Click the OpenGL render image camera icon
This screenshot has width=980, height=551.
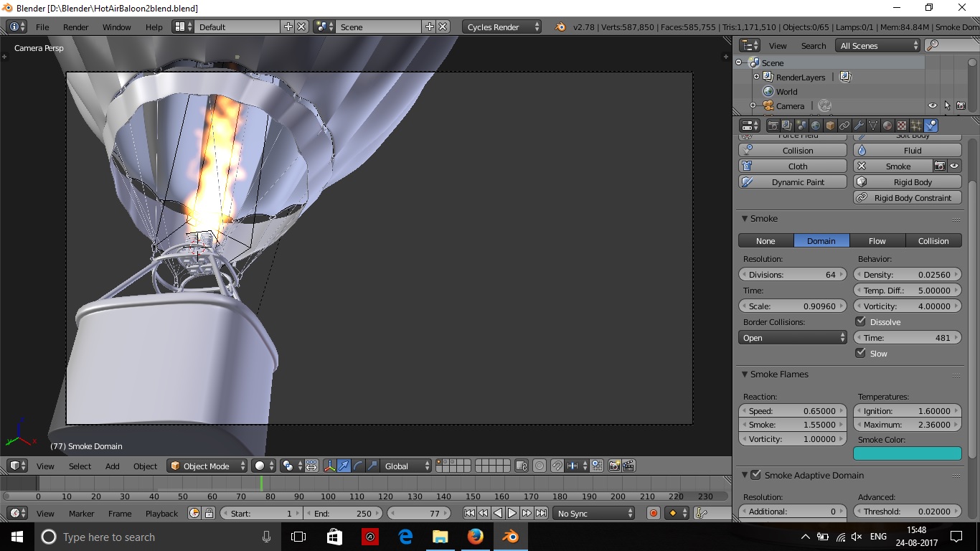(615, 466)
